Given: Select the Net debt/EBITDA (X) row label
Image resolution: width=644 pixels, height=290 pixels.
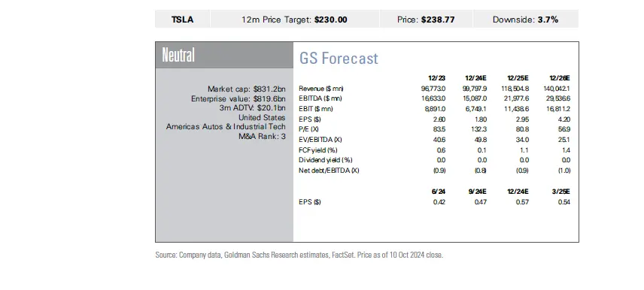Looking at the screenshot, I should coord(329,171).
